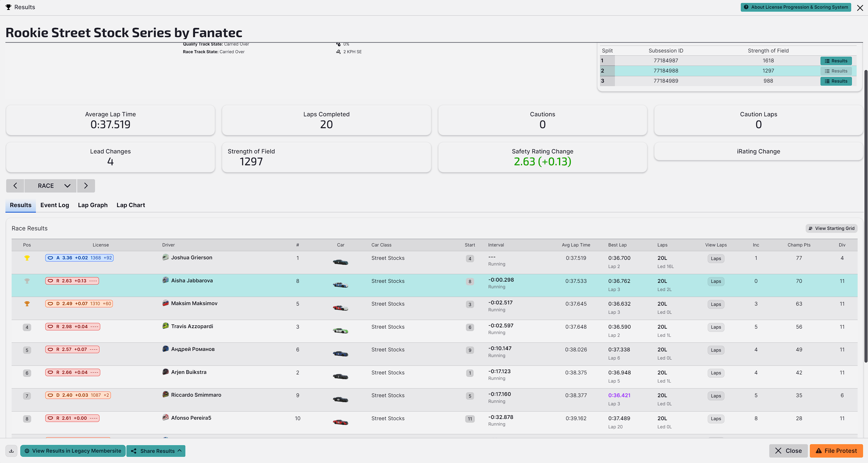The image size is (868, 463).
Task: Expand the Share Results menu
Action: pyautogui.click(x=156, y=451)
